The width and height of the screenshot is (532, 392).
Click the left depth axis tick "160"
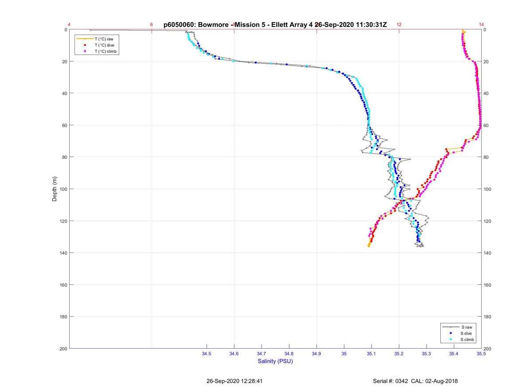tap(63, 285)
